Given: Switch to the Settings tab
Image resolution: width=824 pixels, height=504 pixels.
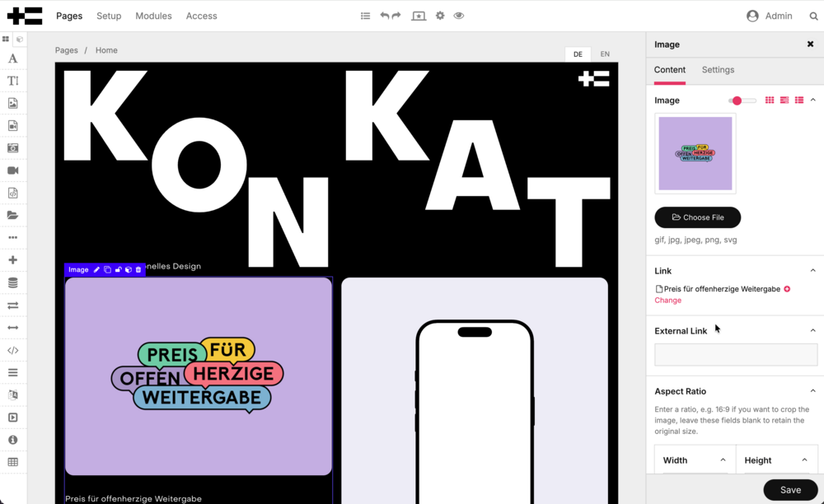Looking at the screenshot, I should pyautogui.click(x=718, y=70).
